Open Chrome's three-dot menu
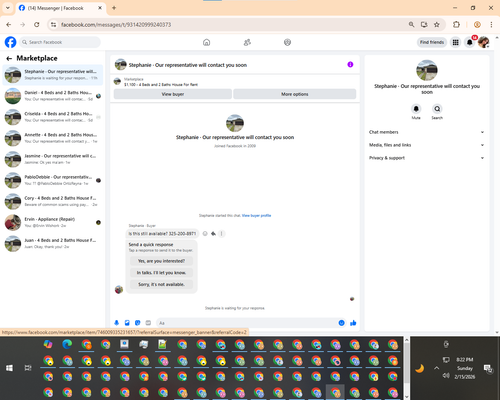The image size is (500, 400). [x=491, y=25]
